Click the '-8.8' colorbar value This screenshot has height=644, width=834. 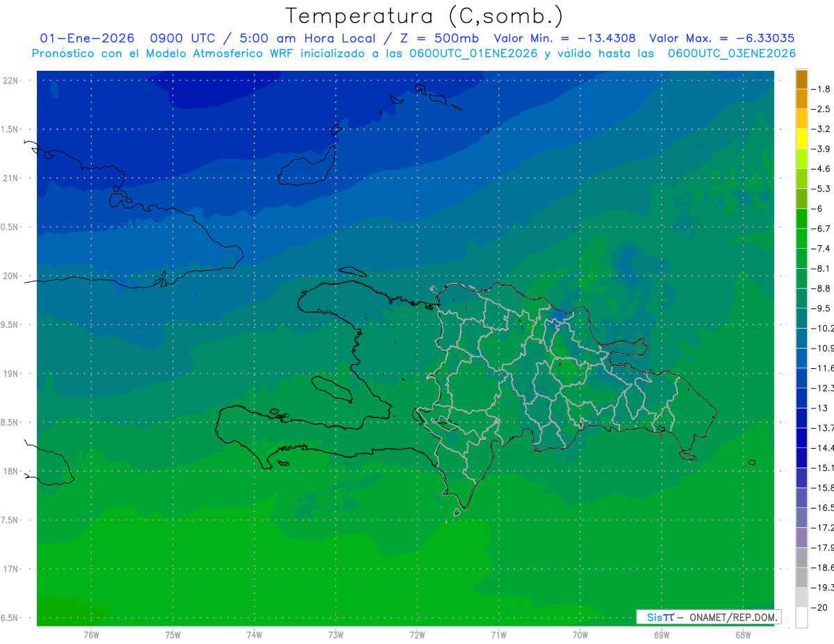point(821,288)
